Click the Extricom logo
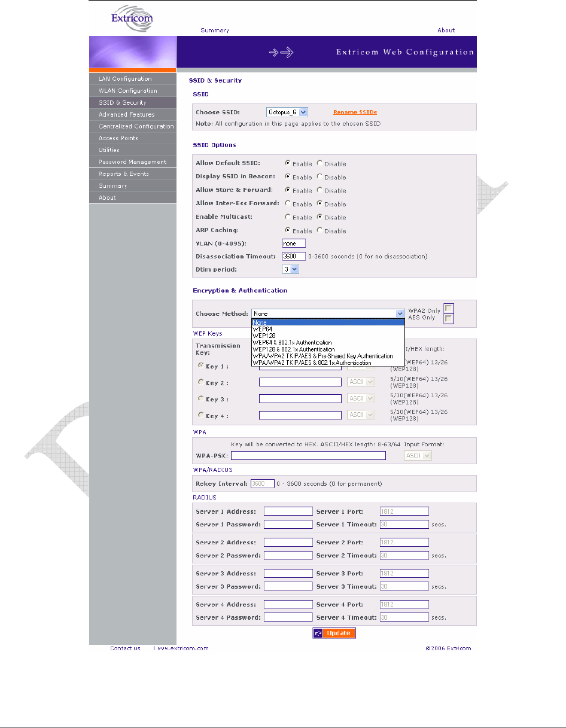The height and width of the screenshot is (728, 566). 132,18
